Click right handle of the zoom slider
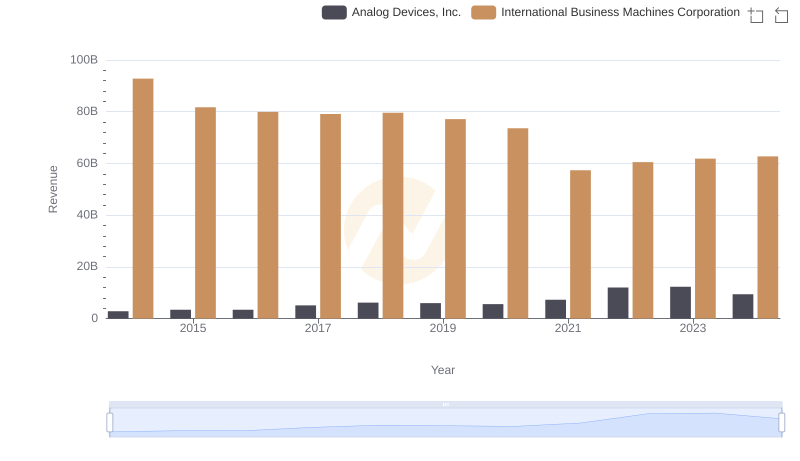 [x=781, y=422]
